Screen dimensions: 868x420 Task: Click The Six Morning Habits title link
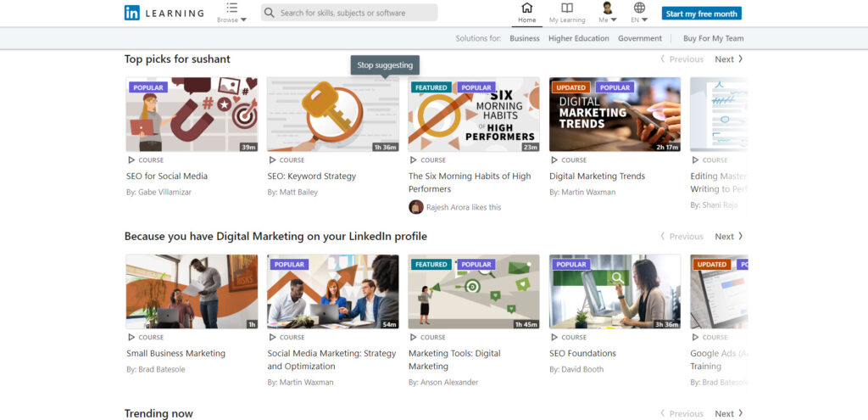(470, 182)
